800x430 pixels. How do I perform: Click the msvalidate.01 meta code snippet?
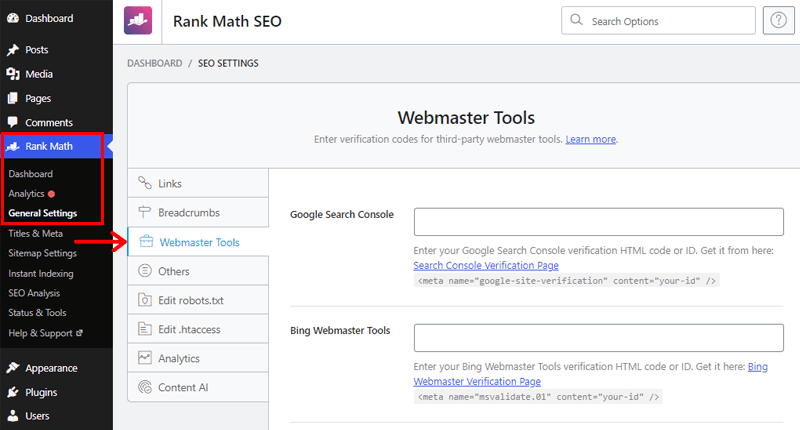pos(538,397)
